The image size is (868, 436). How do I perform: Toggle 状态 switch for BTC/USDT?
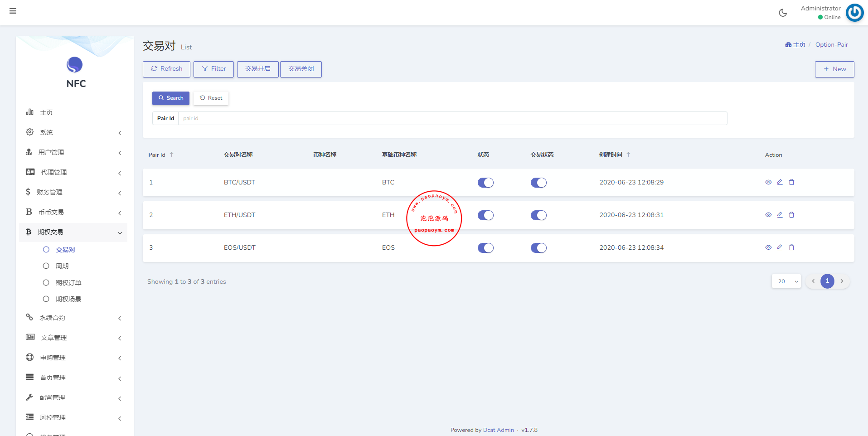[x=485, y=183]
